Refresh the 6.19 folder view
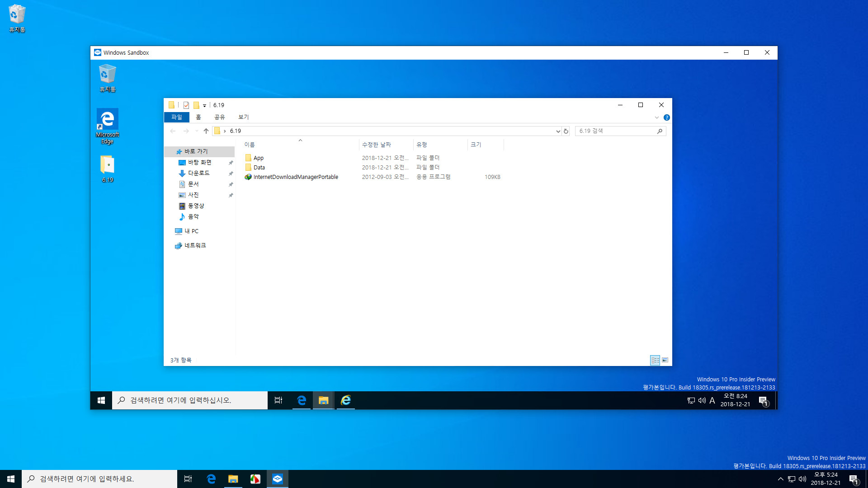The width and height of the screenshot is (868, 488). pos(566,131)
